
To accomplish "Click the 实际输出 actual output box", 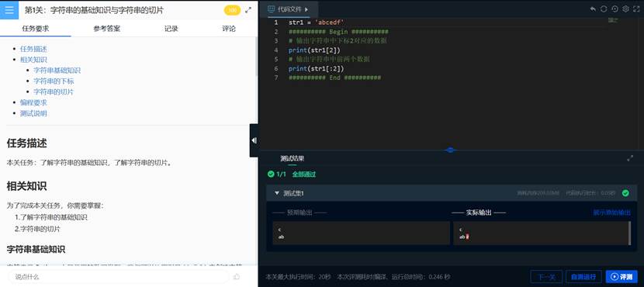I will 542,233.
